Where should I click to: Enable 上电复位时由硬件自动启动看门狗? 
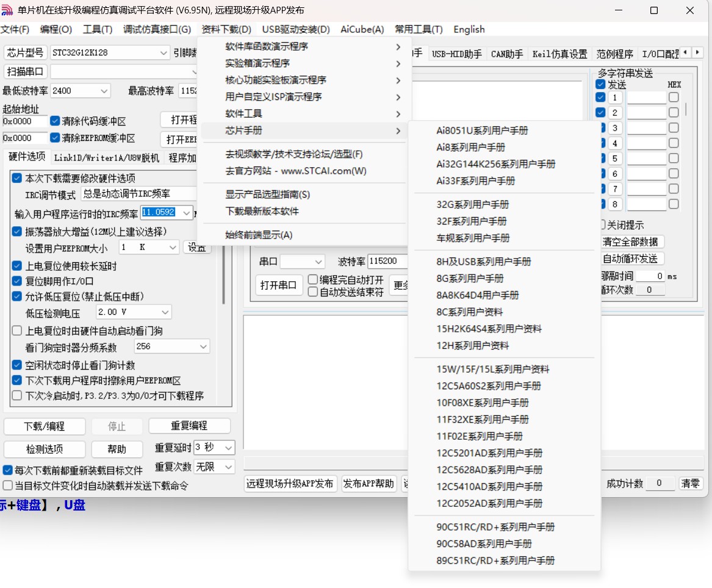[17, 331]
